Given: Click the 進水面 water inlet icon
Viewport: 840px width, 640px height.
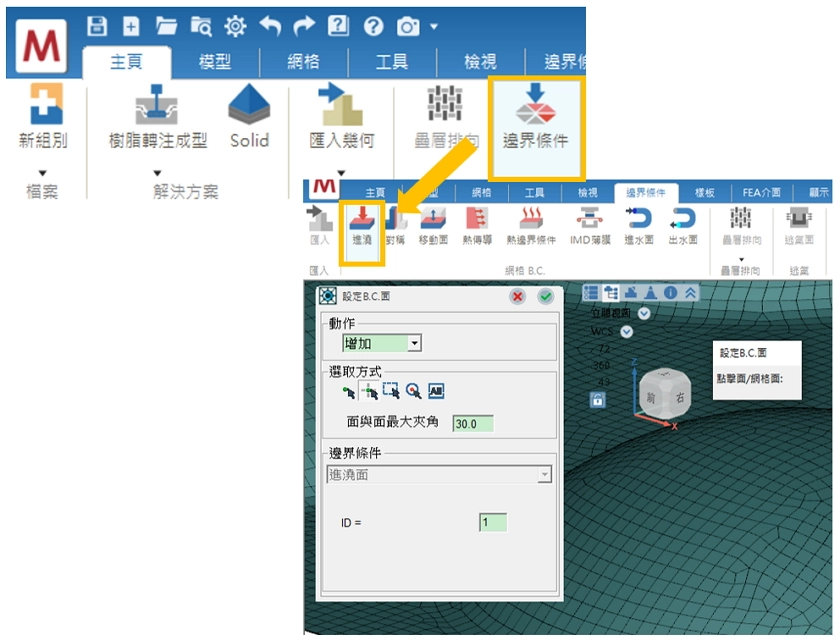Looking at the screenshot, I should coord(638,224).
